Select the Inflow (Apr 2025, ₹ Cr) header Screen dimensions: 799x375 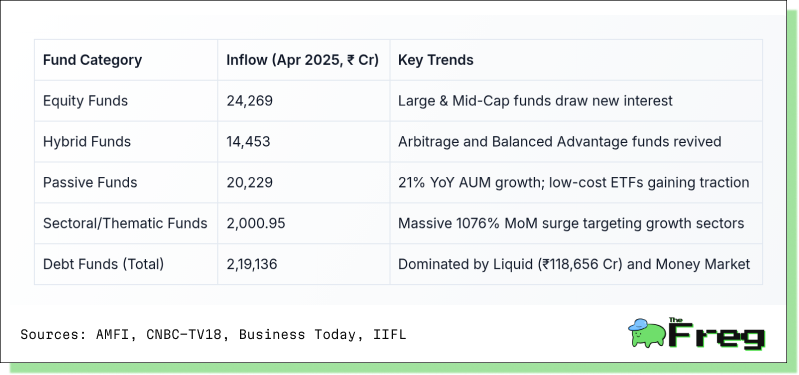tap(303, 60)
